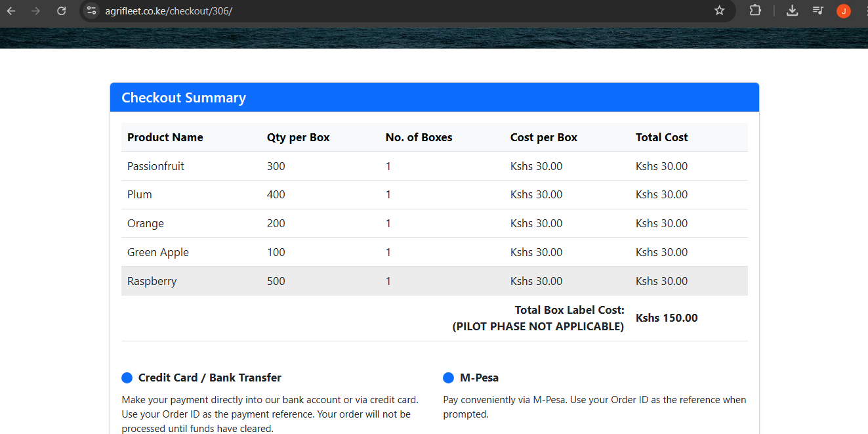Select the Credit Card / Bank Transfer option
The height and width of the screenshot is (434, 868).
[x=127, y=378]
